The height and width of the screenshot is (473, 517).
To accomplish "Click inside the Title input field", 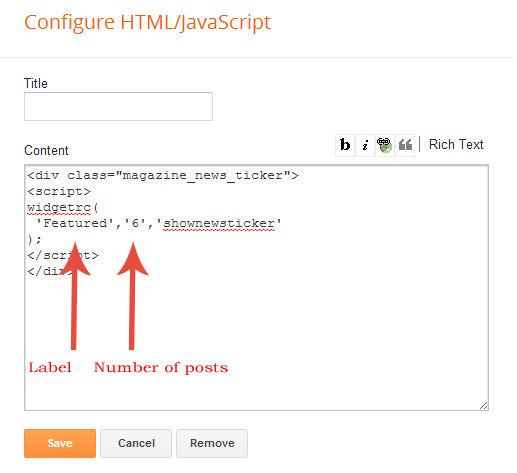I will [118, 106].
